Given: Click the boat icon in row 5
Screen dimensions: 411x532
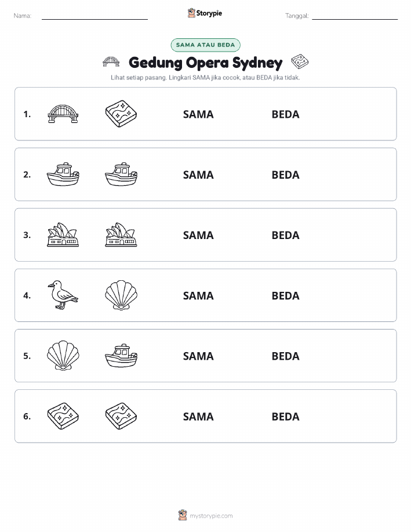Looking at the screenshot, I should (121, 355).
